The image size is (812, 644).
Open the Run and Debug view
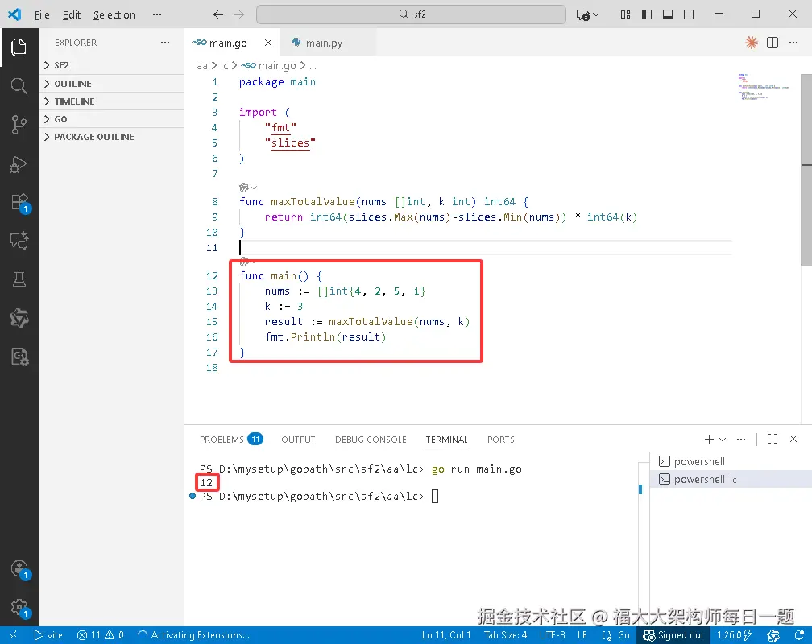(19, 164)
